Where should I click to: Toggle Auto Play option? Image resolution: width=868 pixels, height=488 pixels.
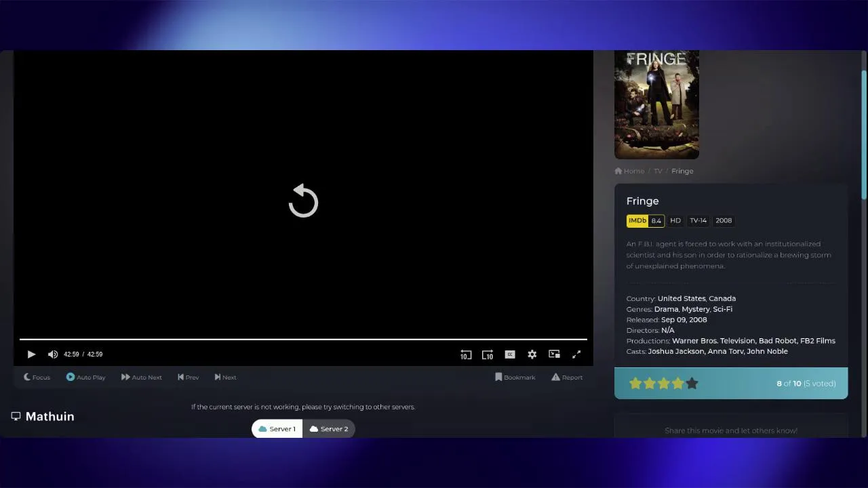pos(85,378)
